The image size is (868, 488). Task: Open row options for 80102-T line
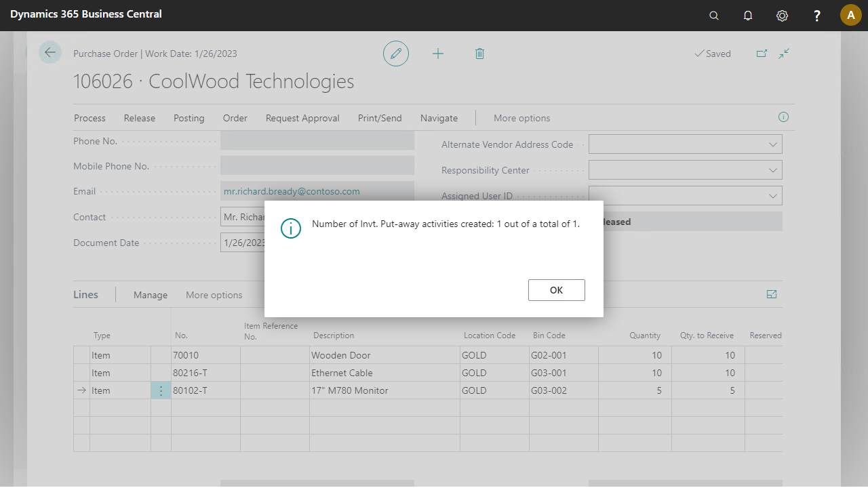[x=161, y=390]
